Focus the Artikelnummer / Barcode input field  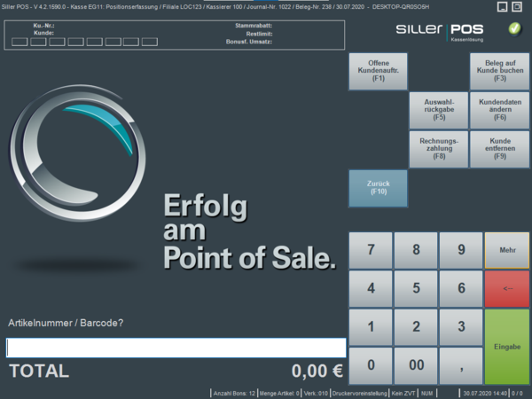pyautogui.click(x=176, y=348)
